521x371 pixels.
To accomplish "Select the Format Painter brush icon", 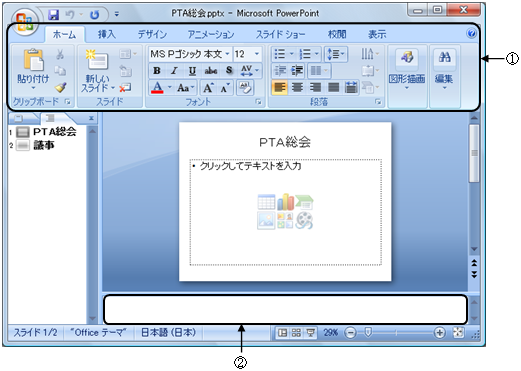I will pos(60,87).
